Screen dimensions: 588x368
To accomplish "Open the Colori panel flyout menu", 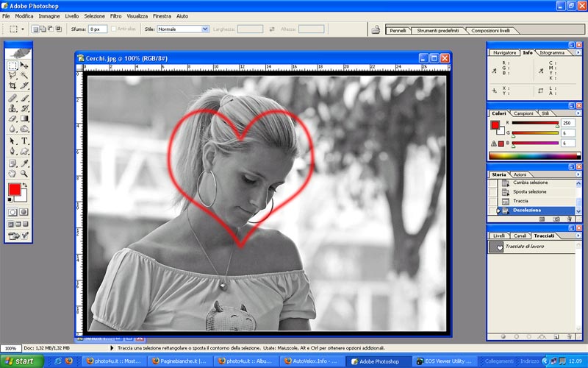I will tap(578, 113).
